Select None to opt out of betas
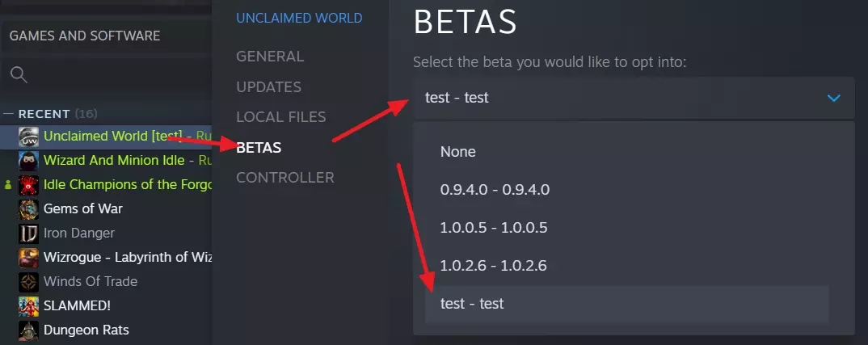The image size is (868, 345). tap(458, 152)
